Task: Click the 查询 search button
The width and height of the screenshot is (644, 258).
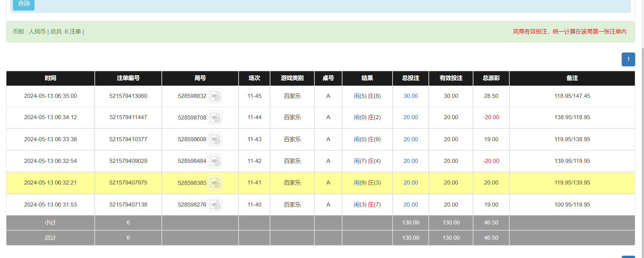Action: (24, 4)
